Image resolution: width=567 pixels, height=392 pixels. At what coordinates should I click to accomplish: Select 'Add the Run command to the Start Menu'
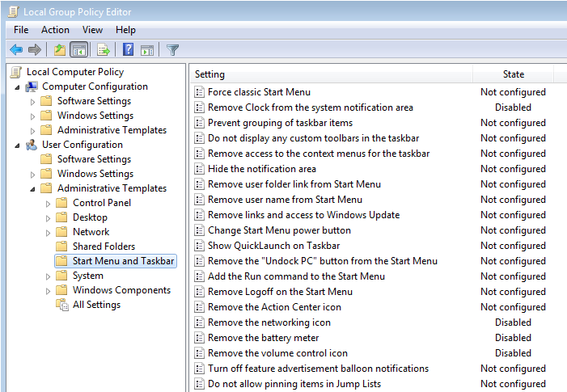(296, 276)
